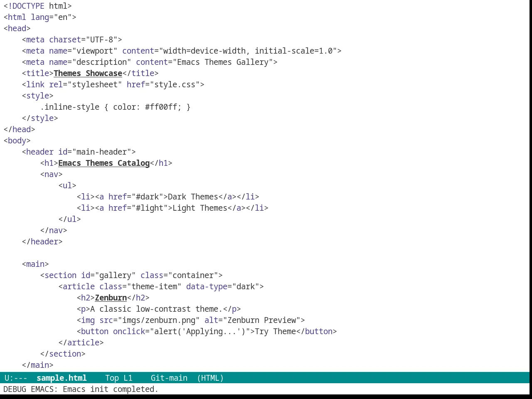The height and width of the screenshot is (399, 532).
Task: Click the (HTML) major mode indicator
Action: pyautogui.click(x=210, y=378)
